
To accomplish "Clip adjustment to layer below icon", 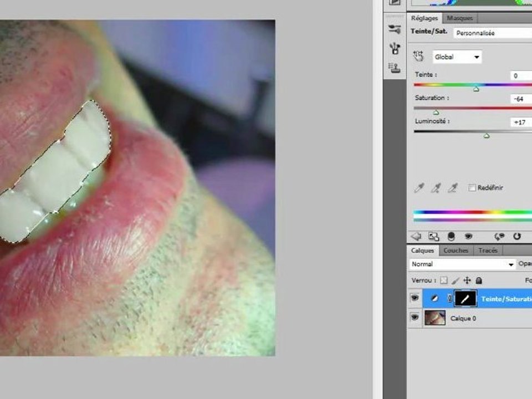I will 451,236.
